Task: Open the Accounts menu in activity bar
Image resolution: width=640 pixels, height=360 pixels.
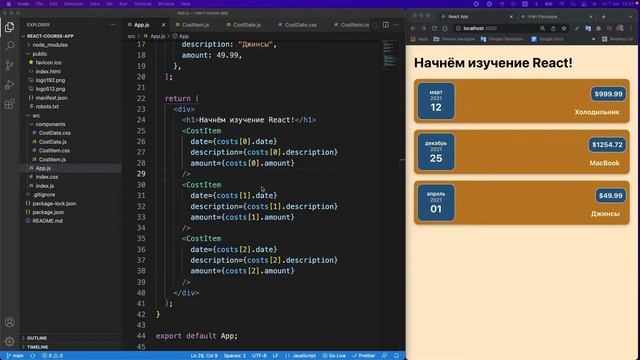Action: 9,322
